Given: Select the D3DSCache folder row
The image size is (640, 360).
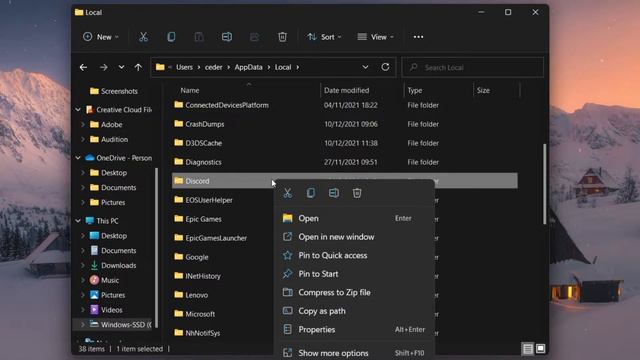Looking at the screenshot, I should point(344,143).
